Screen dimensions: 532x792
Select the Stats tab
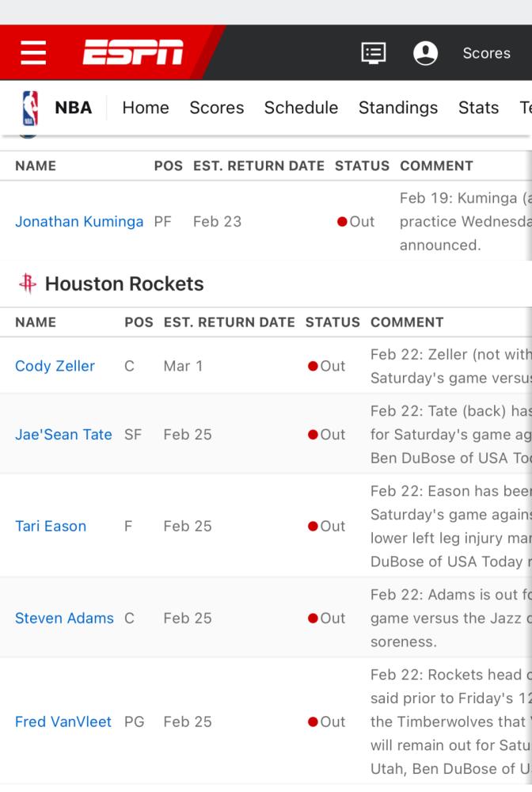478,108
